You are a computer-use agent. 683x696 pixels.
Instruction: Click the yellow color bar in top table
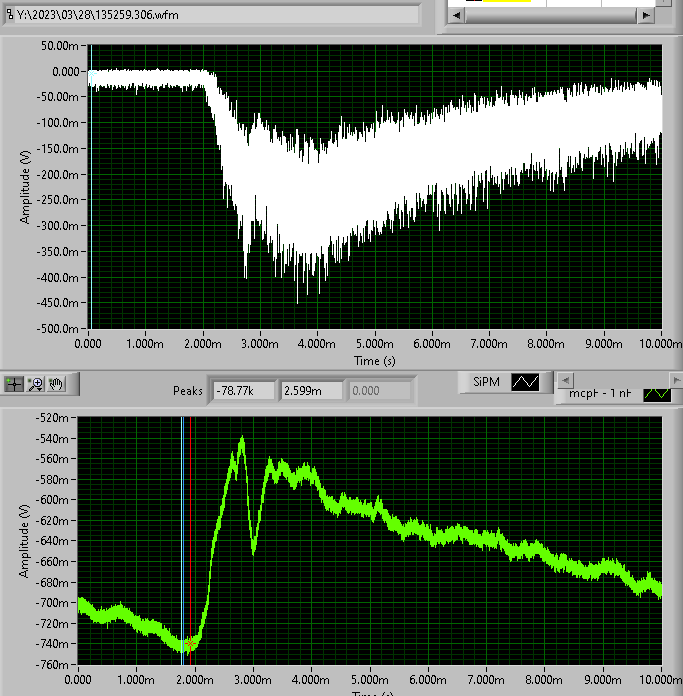[x=506, y=1]
